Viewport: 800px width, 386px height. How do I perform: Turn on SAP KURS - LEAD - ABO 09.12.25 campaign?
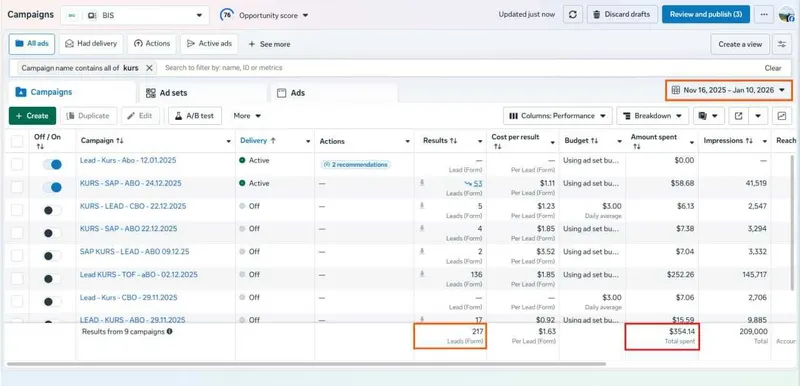pos(52,255)
